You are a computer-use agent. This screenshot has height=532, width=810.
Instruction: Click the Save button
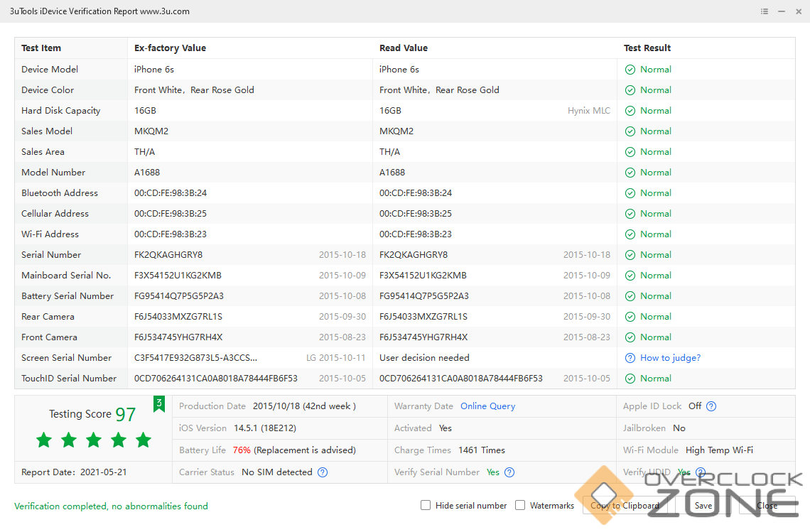[703, 506]
